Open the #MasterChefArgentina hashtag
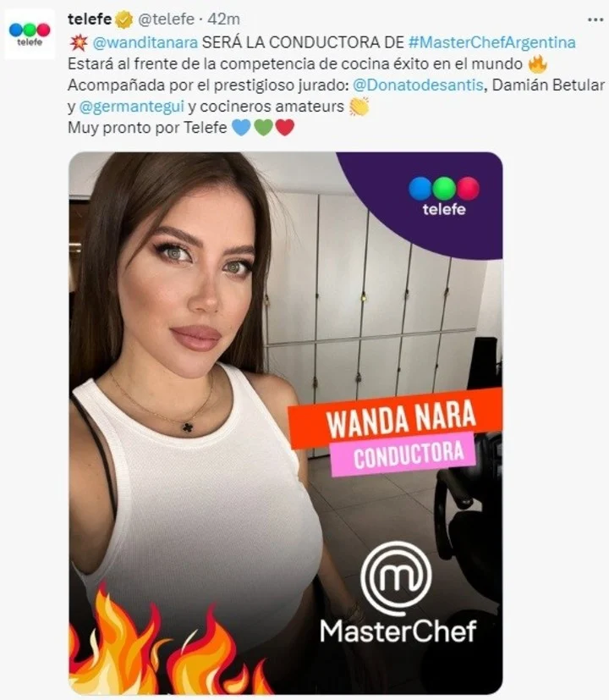This screenshot has width=609, height=700. pos(491,42)
